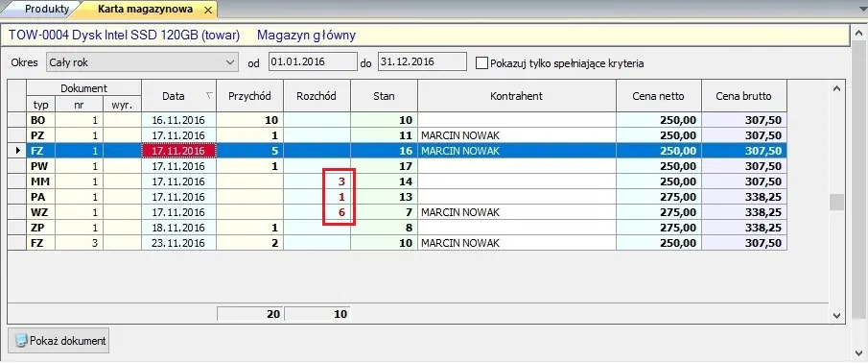Click Rozchód value 3 in MM row
The width and height of the screenshot is (868, 363).
coord(341,181)
